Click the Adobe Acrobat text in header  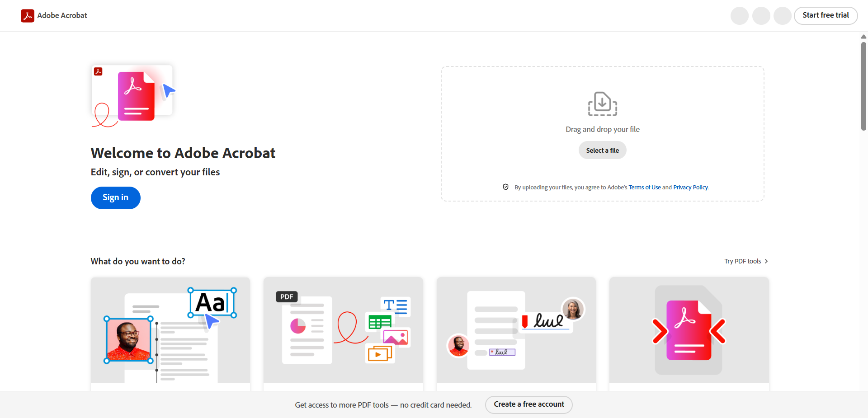tap(62, 15)
